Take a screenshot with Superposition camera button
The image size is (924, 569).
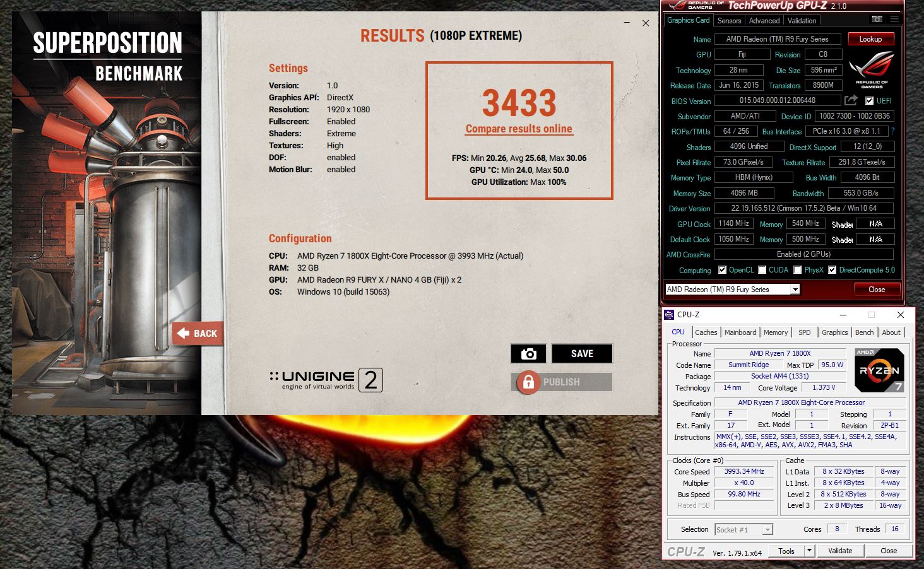pyautogui.click(x=528, y=353)
